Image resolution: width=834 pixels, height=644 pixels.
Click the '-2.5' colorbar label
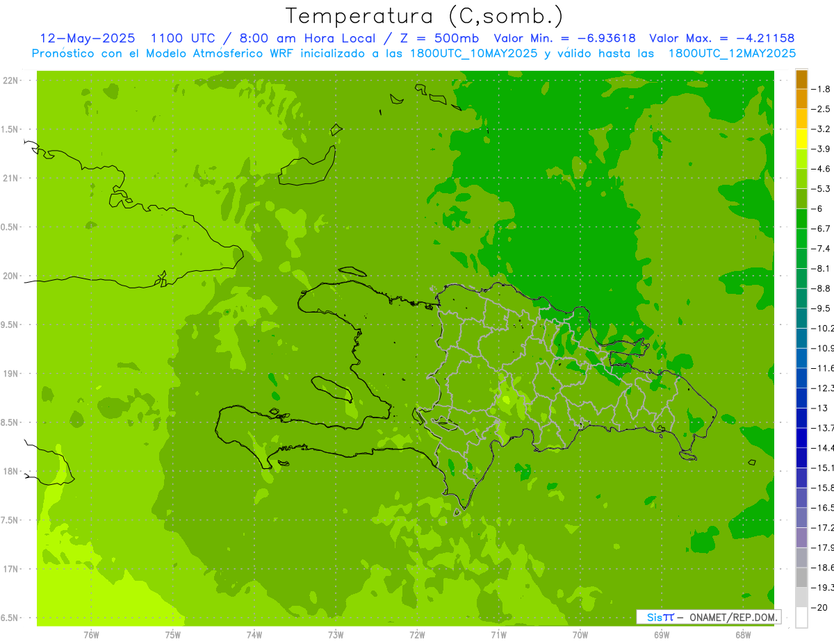point(821,109)
